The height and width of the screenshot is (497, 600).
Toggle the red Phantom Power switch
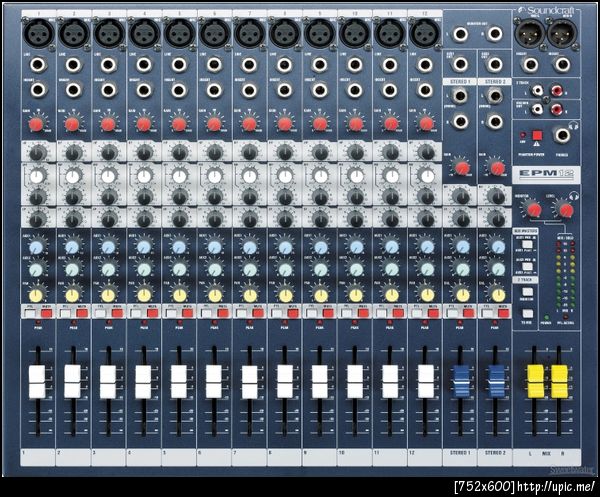[x=538, y=135]
